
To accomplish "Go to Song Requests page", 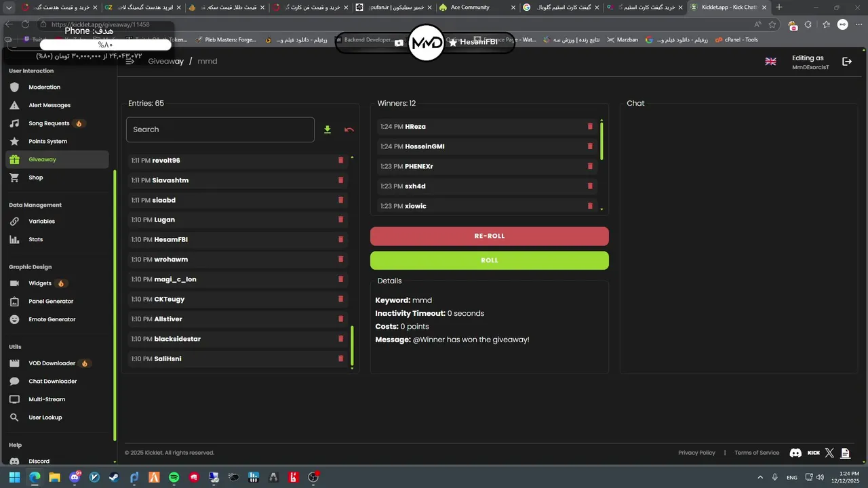I will pyautogui.click(x=57, y=123).
